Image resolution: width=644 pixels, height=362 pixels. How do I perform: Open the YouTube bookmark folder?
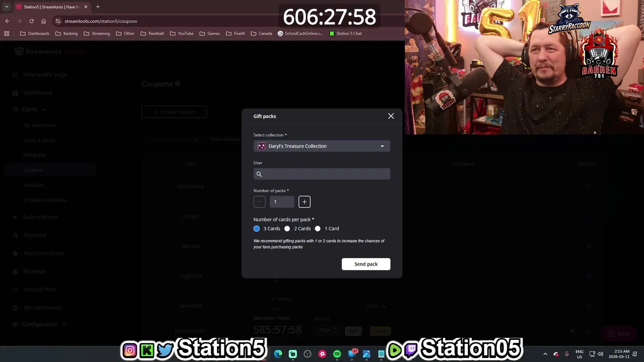pyautogui.click(x=182, y=34)
